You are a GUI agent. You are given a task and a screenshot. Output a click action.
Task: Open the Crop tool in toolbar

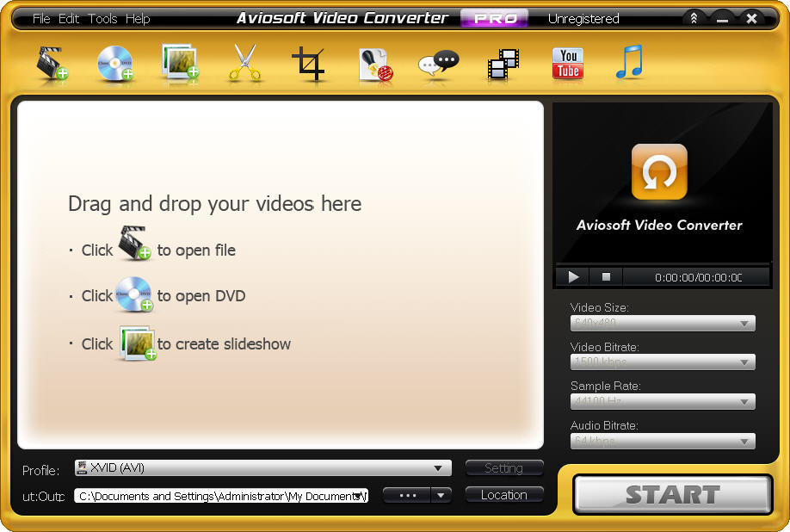308,64
